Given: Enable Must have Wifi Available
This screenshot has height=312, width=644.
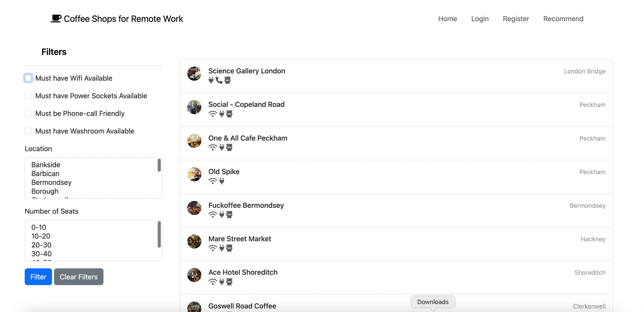Looking at the screenshot, I should [28, 78].
